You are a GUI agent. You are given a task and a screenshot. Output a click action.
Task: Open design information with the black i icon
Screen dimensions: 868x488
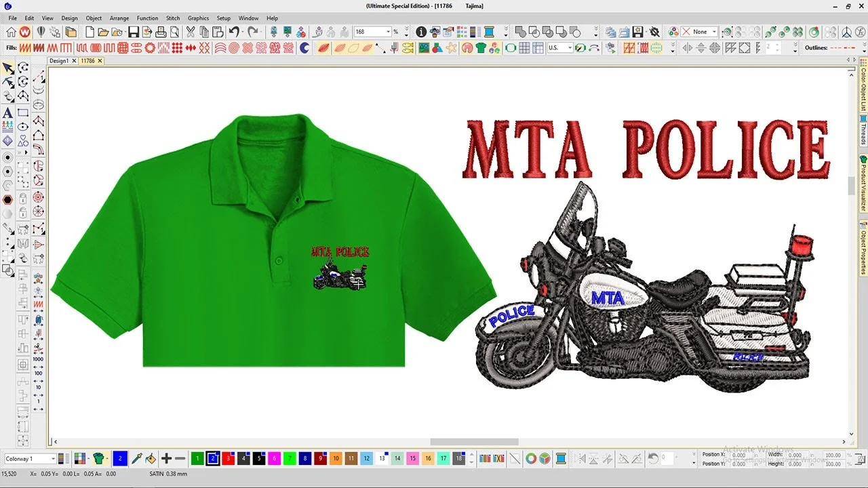pyautogui.click(x=421, y=32)
